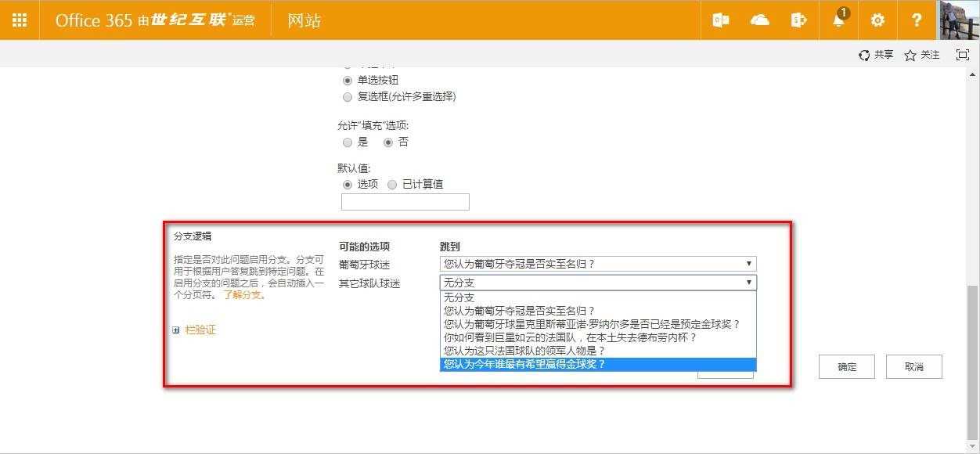
Task: Click inside the default value text box
Action: point(405,201)
